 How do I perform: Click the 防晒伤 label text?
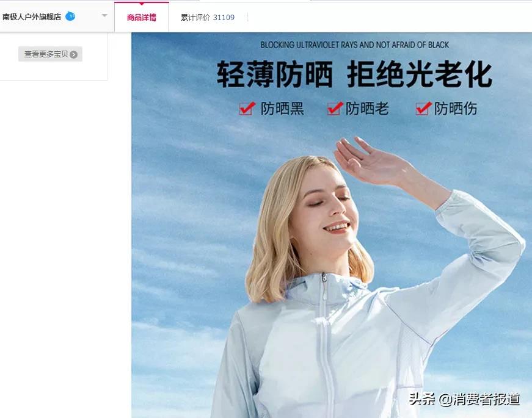point(456,109)
